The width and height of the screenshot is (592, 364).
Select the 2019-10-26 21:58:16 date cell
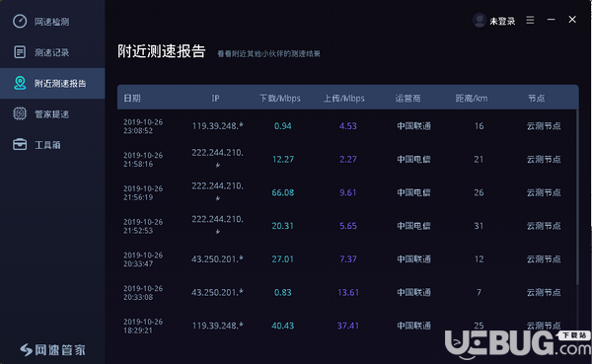click(x=143, y=160)
